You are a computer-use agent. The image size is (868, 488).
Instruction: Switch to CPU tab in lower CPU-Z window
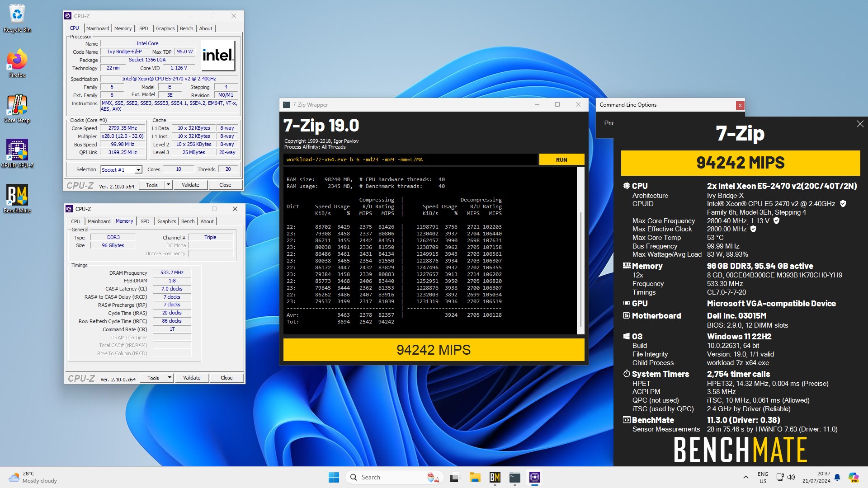76,221
